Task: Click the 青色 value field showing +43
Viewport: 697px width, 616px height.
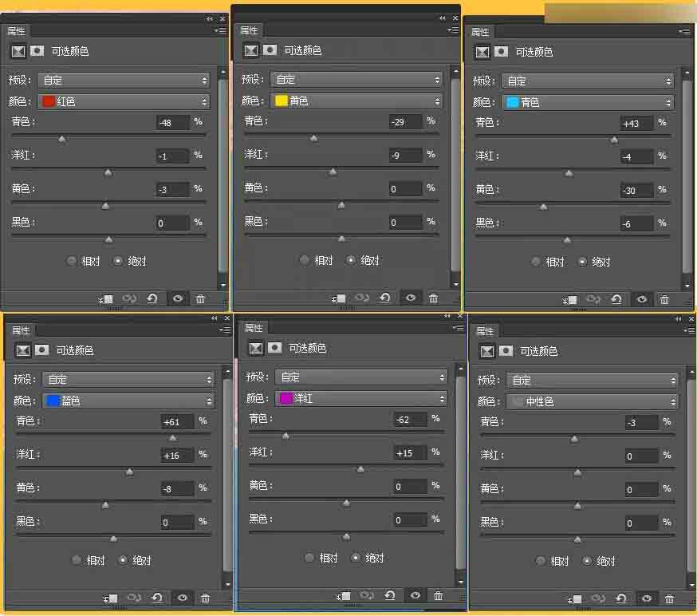Action: click(637, 124)
